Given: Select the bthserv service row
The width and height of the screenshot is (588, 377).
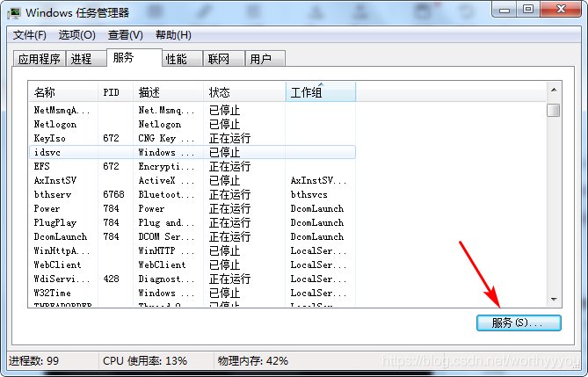Looking at the screenshot, I should click(x=192, y=194).
